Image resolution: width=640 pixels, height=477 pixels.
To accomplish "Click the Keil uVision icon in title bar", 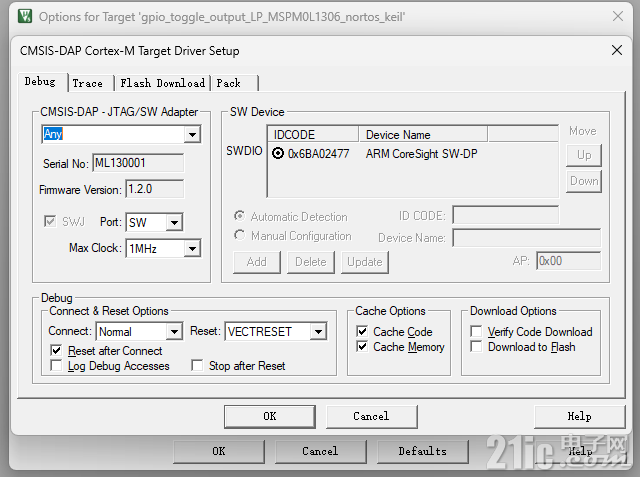I will (25, 16).
